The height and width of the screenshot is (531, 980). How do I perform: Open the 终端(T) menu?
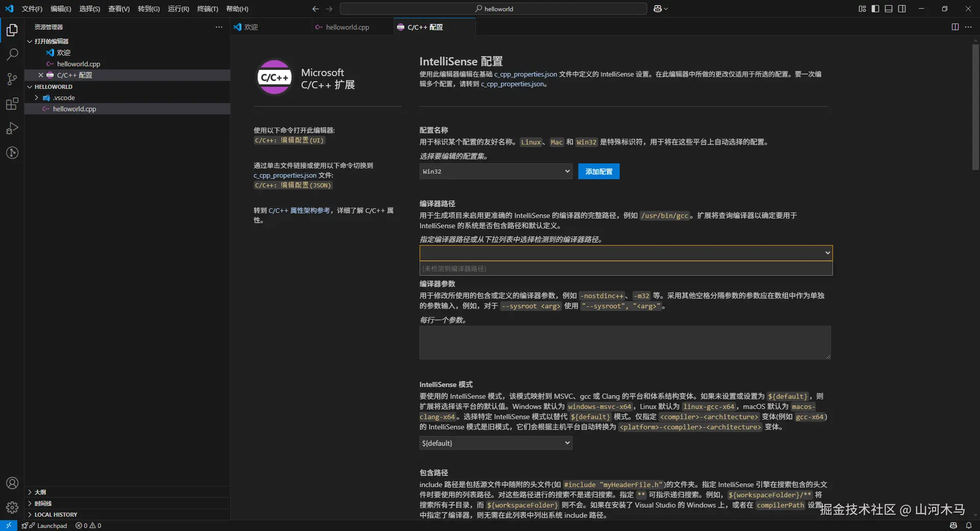(208, 9)
